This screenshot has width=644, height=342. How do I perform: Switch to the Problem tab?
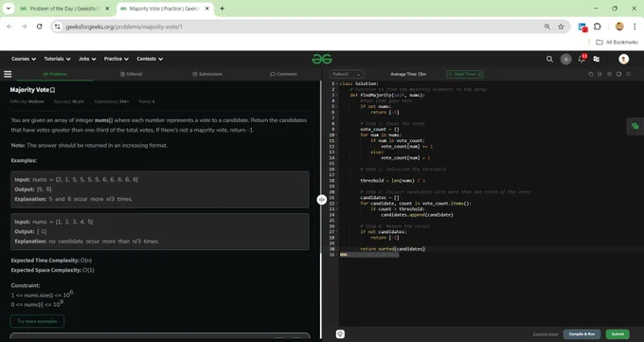pos(55,74)
